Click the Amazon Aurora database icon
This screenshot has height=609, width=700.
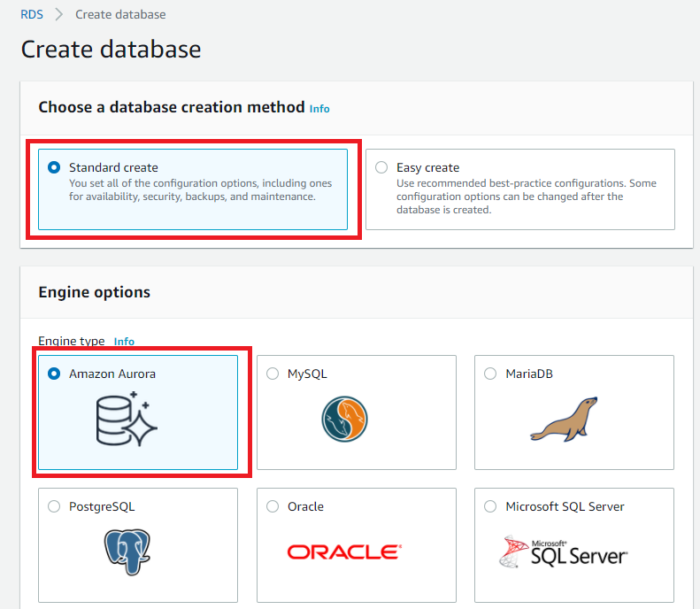click(127, 419)
